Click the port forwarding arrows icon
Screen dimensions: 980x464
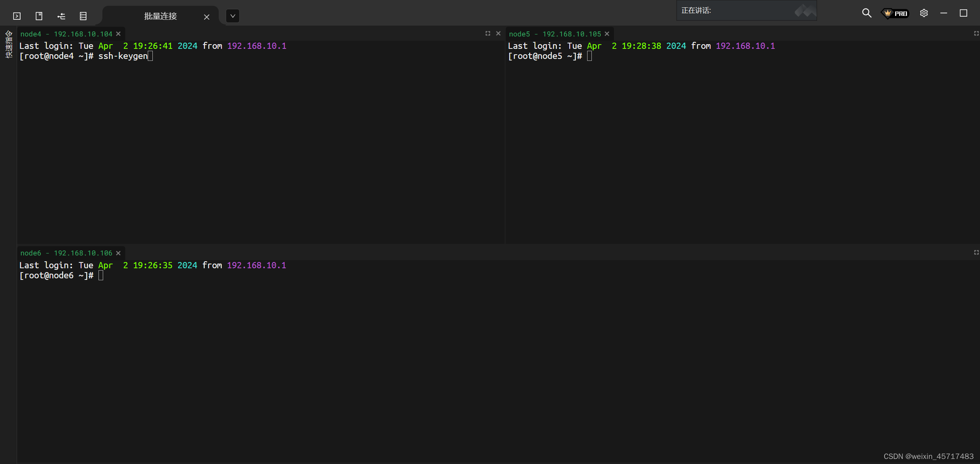point(61,16)
